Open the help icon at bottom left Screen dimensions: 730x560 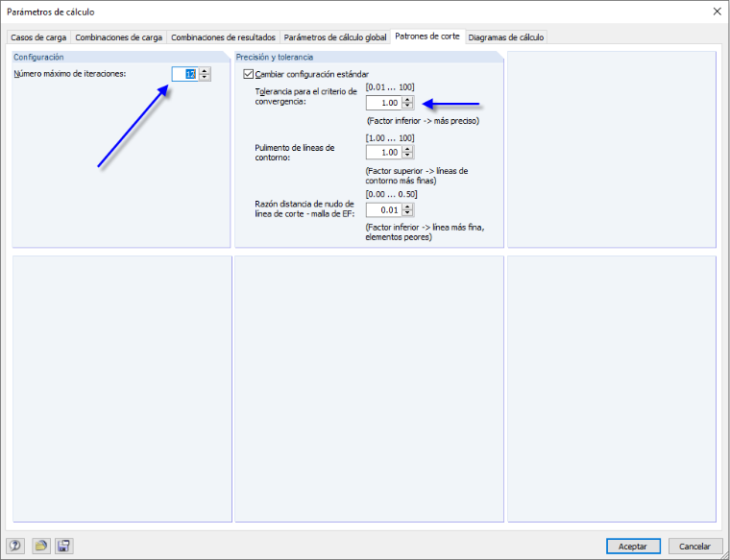(x=15, y=546)
